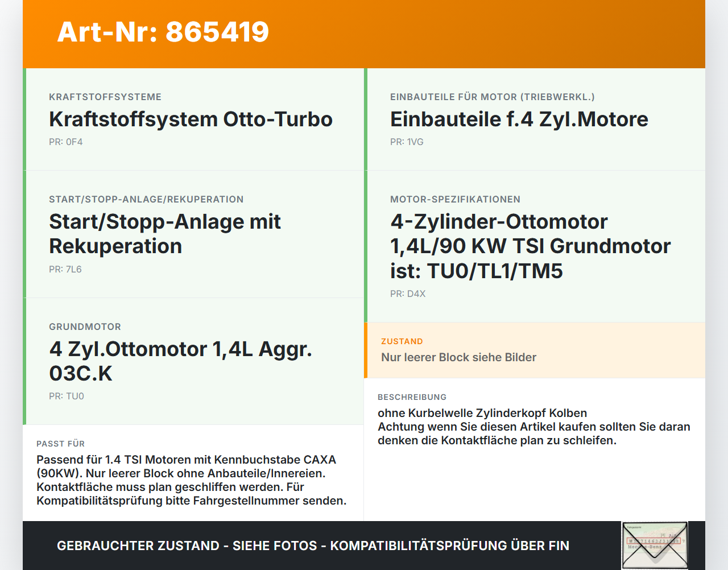Select '4 Zyl.Ottomotor 1,4L Aggr. 03C.K' title

(x=180, y=361)
